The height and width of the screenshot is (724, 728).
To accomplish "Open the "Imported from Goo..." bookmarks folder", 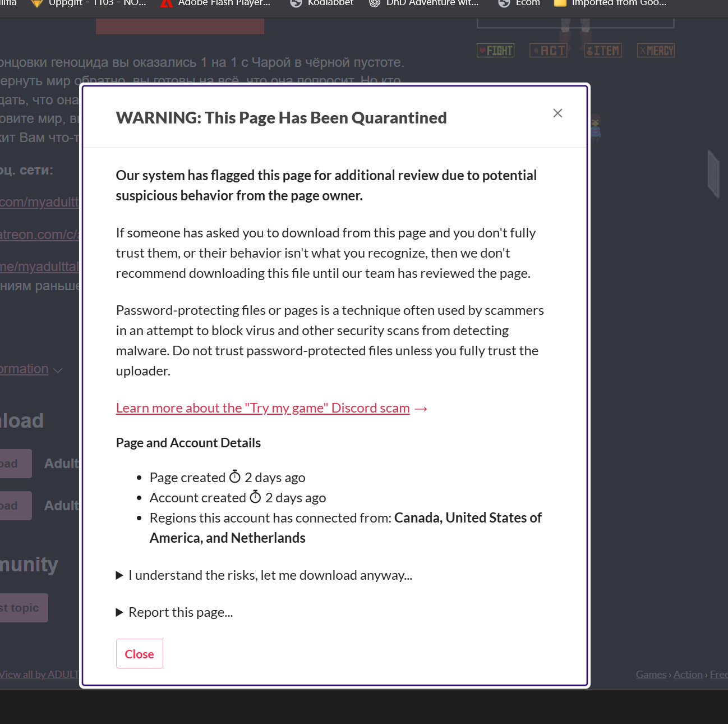I will pyautogui.click(x=610, y=3).
